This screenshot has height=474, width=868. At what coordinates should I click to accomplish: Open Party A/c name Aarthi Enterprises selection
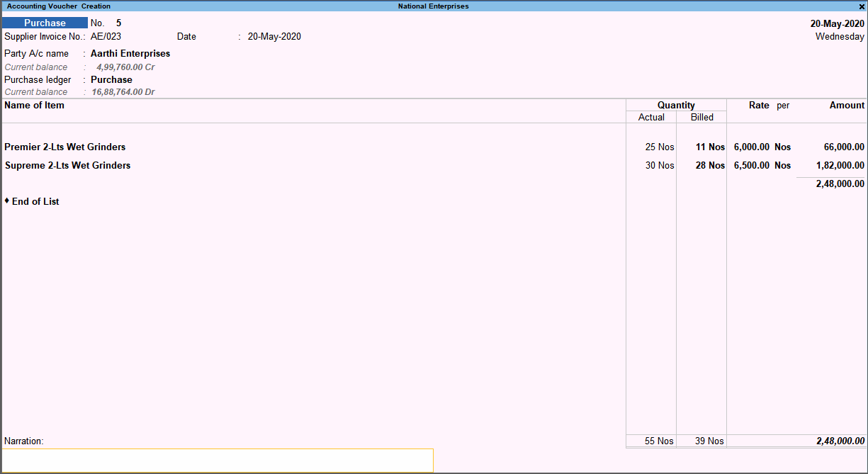tap(130, 53)
